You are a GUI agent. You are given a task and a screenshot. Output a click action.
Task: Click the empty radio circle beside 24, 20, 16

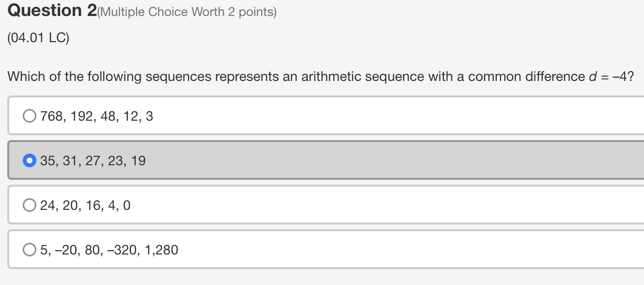(29, 205)
